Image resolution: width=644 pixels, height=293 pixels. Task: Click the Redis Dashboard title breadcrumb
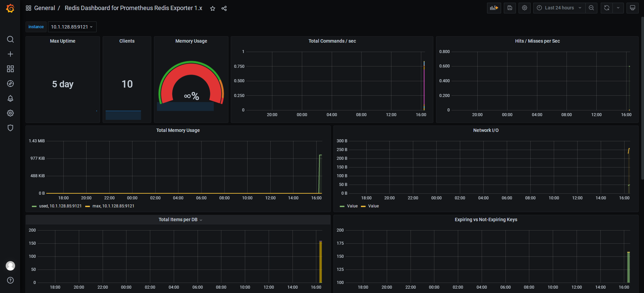[x=133, y=8]
